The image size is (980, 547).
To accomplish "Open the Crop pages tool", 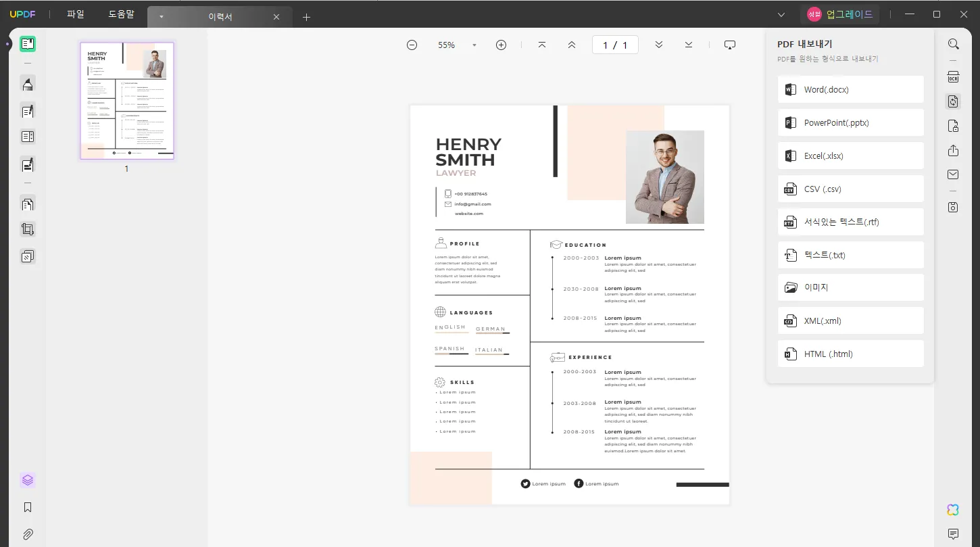I will tap(28, 230).
